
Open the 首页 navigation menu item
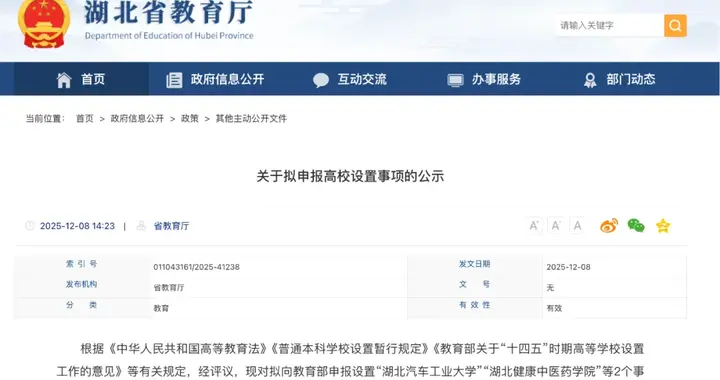point(81,79)
